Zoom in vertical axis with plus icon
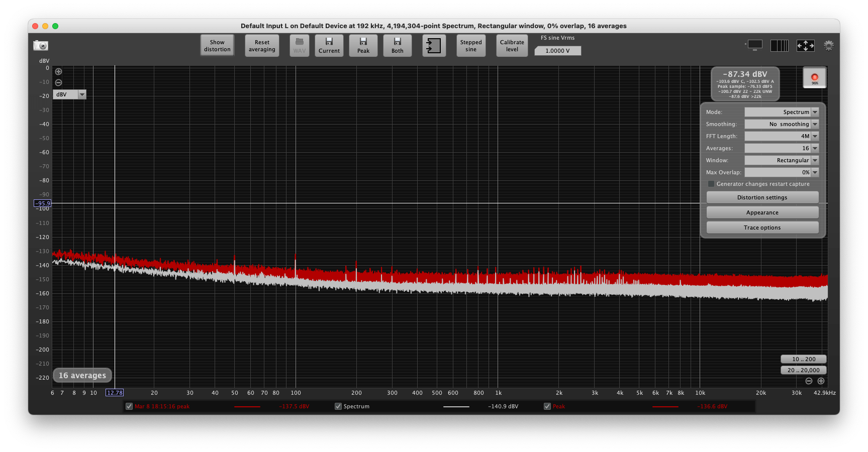868x452 pixels. (x=58, y=71)
